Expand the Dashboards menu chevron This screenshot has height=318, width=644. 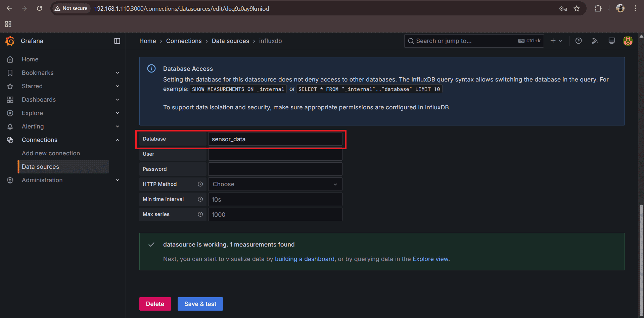pyautogui.click(x=118, y=100)
